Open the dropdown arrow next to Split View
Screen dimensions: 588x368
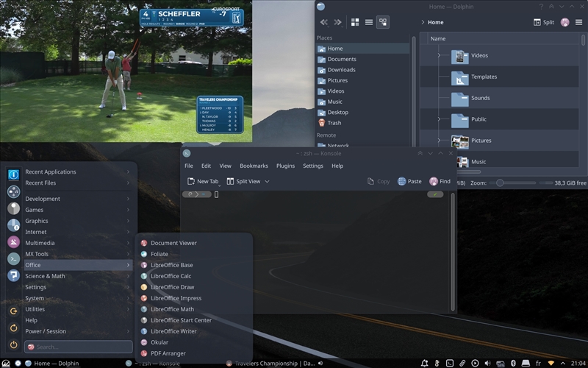pyautogui.click(x=267, y=181)
